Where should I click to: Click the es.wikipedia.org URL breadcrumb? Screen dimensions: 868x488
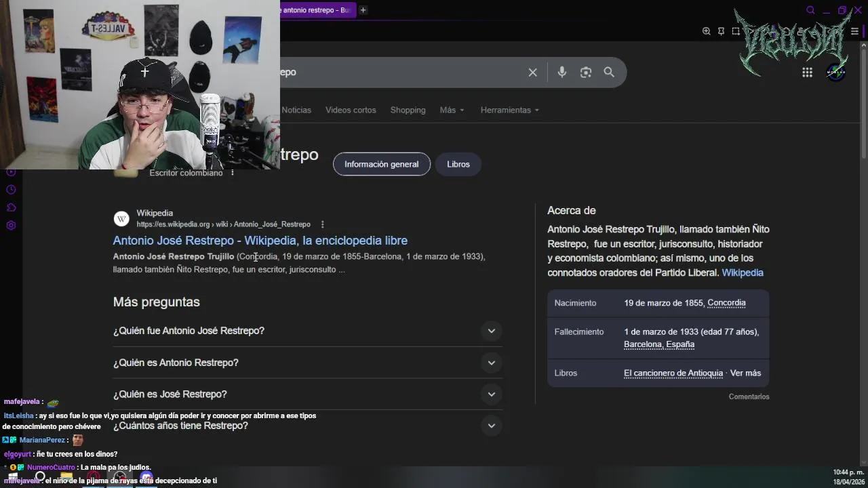223,224
